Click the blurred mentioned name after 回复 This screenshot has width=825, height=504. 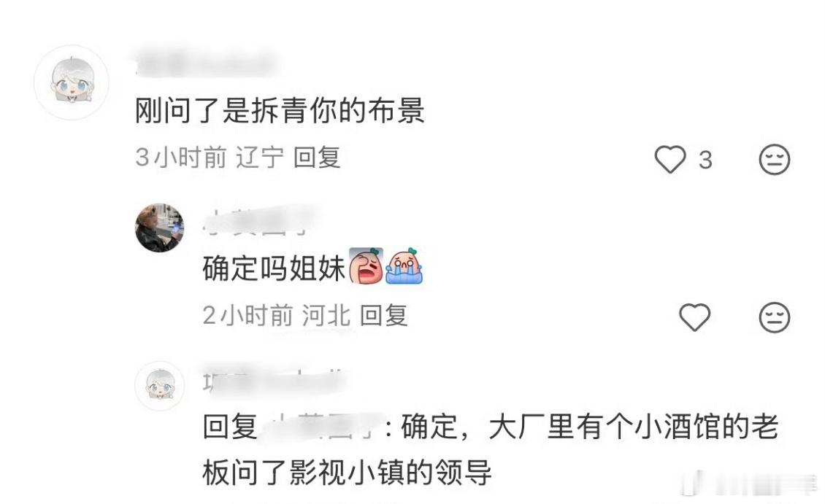click(x=321, y=426)
